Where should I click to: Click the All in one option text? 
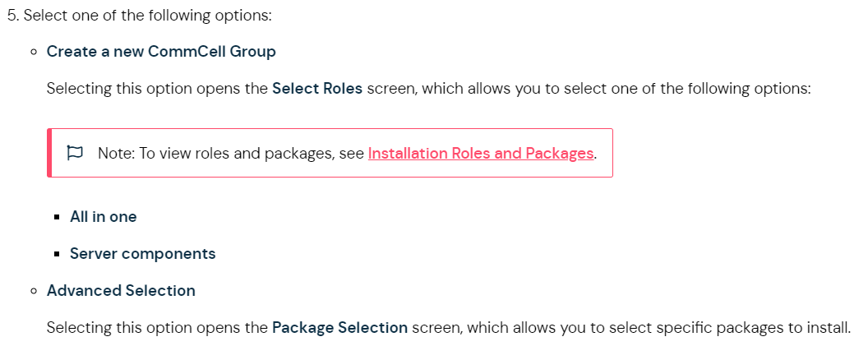coord(103,216)
